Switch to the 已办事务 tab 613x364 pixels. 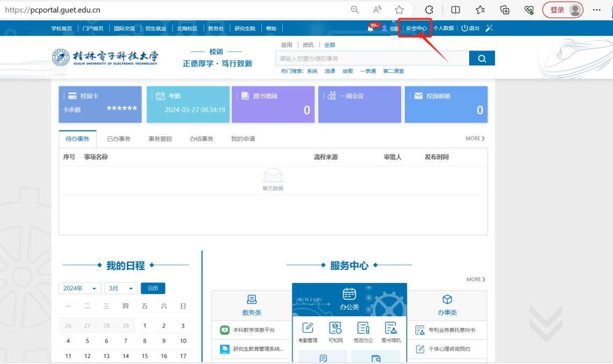coord(119,139)
